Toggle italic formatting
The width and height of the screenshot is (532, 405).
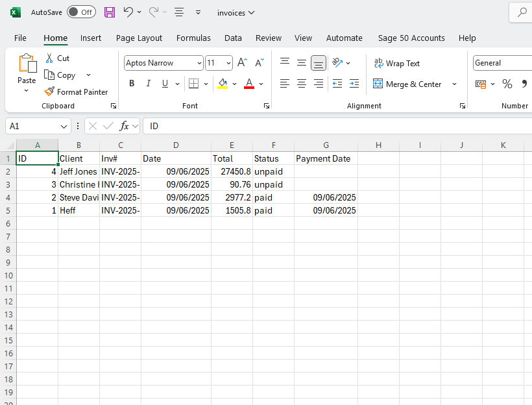149,84
